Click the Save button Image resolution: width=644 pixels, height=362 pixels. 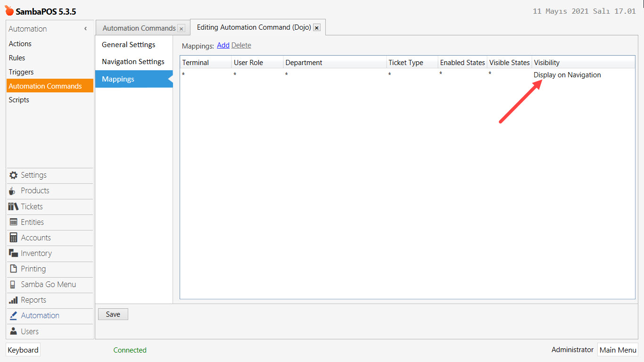click(113, 314)
